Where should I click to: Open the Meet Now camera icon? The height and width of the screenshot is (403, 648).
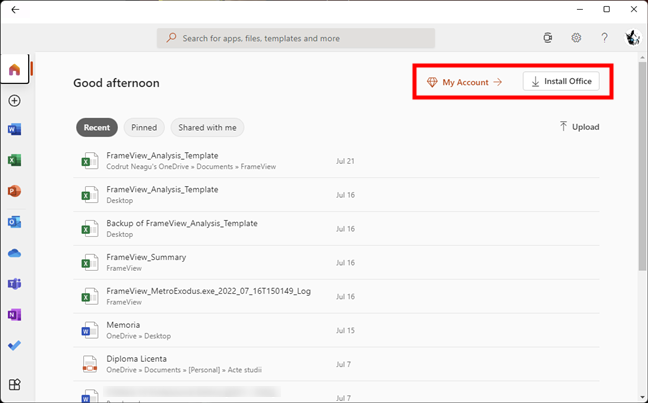point(548,38)
